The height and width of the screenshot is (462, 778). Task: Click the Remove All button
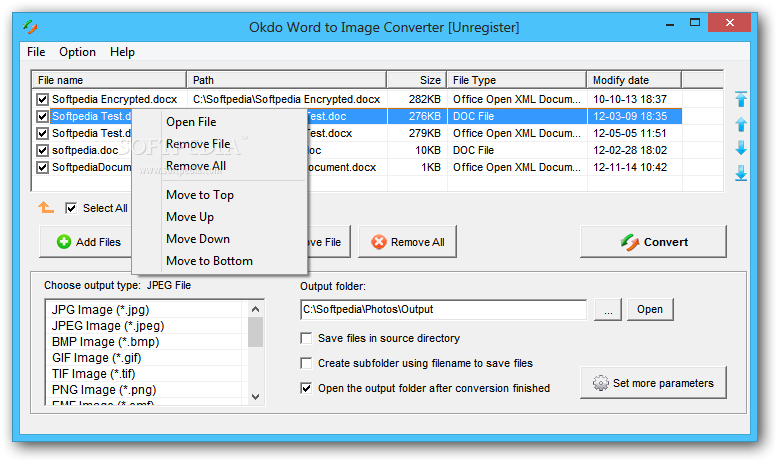click(407, 242)
